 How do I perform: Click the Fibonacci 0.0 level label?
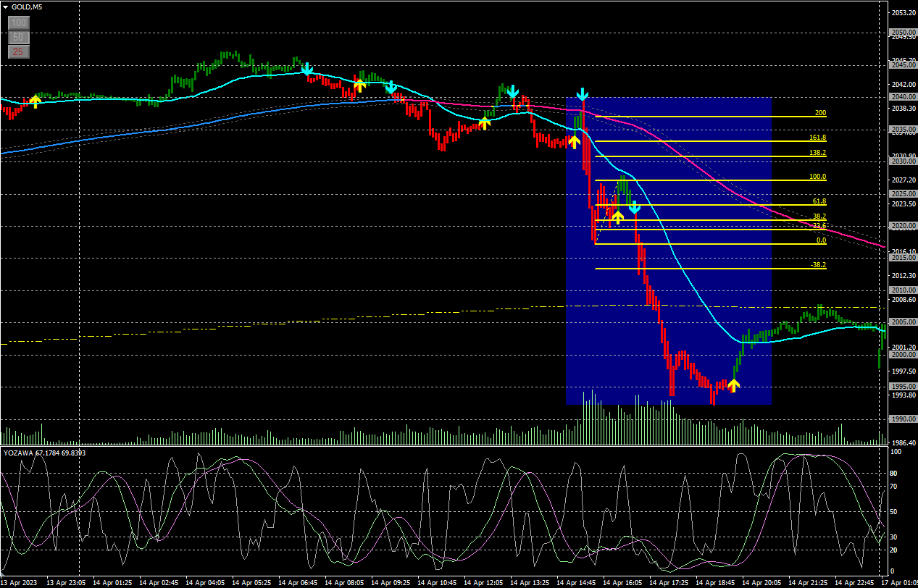[x=821, y=240]
